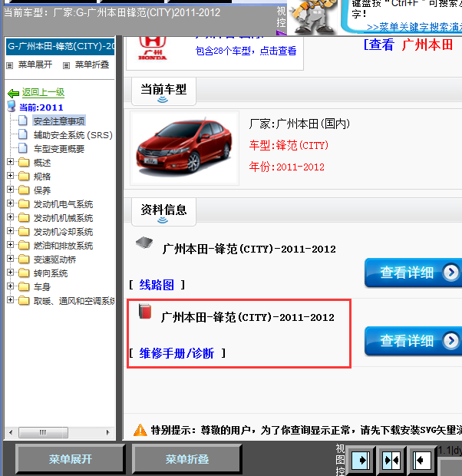Click the right-arrow view control icon

point(361,460)
